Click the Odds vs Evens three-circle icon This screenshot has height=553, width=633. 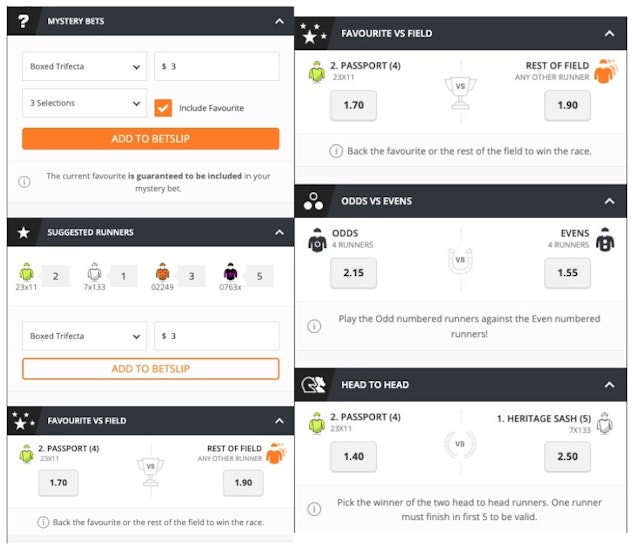click(313, 201)
